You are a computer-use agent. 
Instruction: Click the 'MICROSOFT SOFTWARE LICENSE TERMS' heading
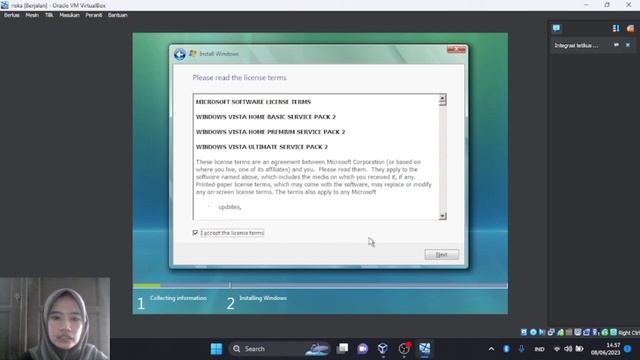pos(253,102)
